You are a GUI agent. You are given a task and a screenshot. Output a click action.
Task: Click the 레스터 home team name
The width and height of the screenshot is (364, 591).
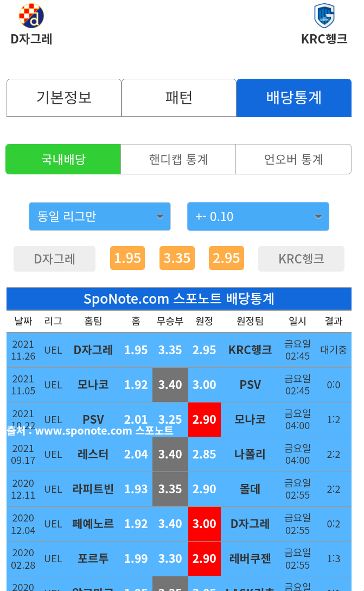point(93,454)
